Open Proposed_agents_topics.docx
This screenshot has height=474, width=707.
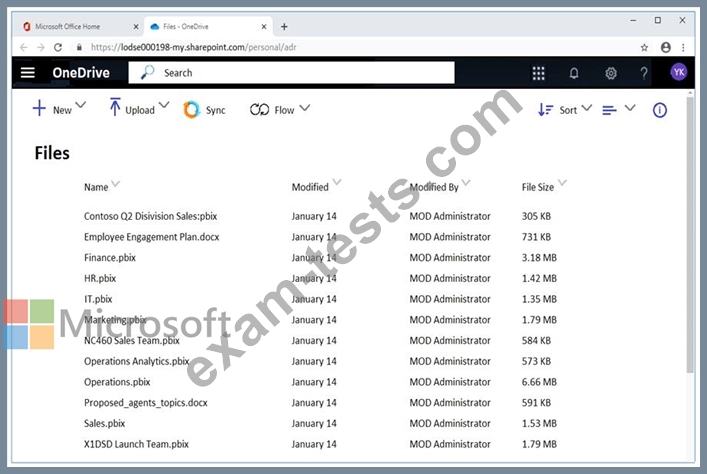146,403
